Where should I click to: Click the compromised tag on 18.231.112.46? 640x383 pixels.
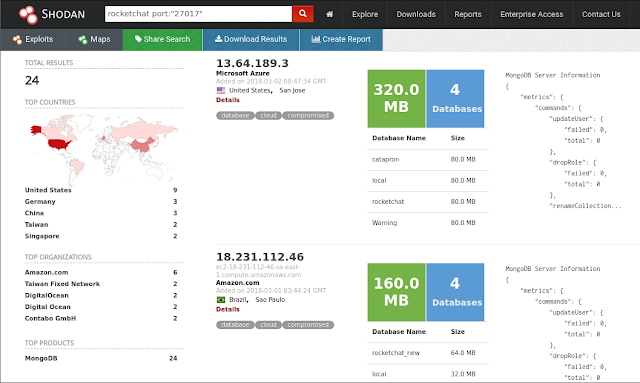pos(308,325)
